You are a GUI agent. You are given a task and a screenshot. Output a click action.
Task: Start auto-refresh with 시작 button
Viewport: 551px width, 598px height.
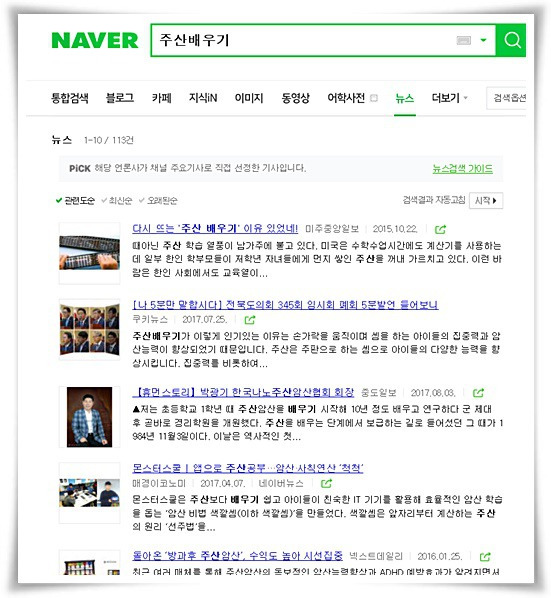click(486, 201)
